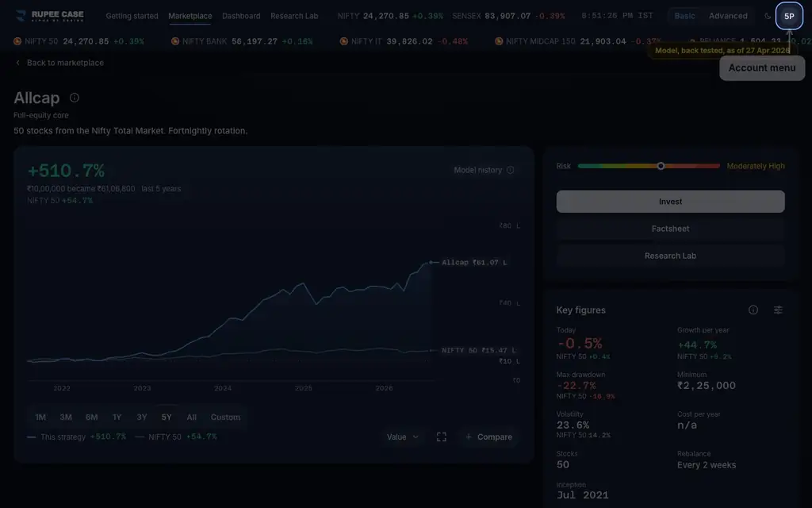Viewport: 812px width, 508px height.
Task: Click the NIFTY MIDCAP 150 ticker icon
Action: pos(499,41)
